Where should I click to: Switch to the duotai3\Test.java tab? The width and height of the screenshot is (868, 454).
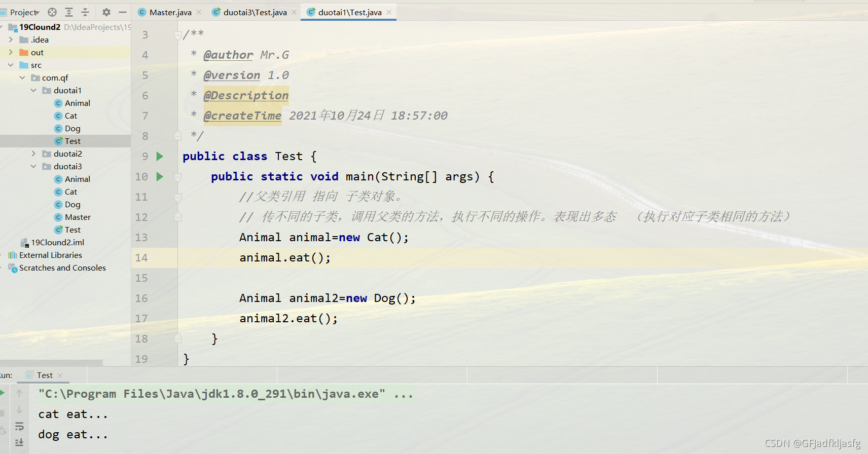point(255,12)
